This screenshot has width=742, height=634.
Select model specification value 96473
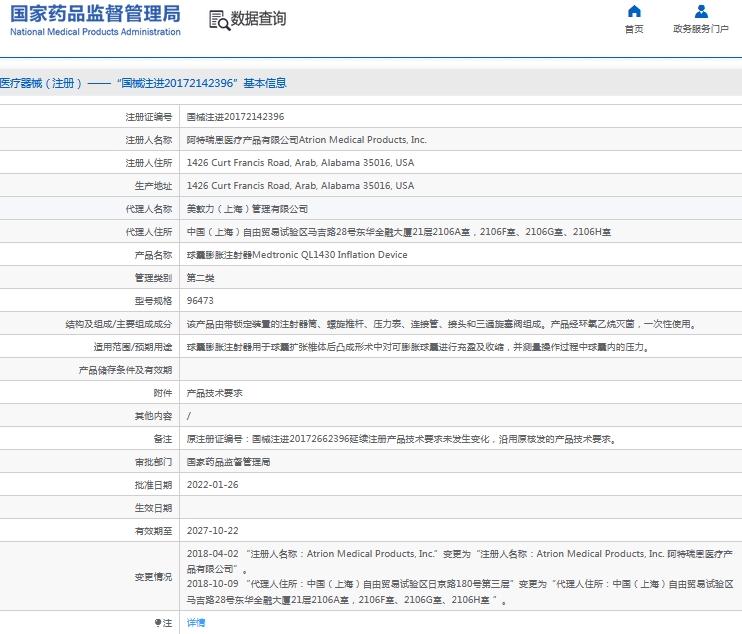(200, 301)
